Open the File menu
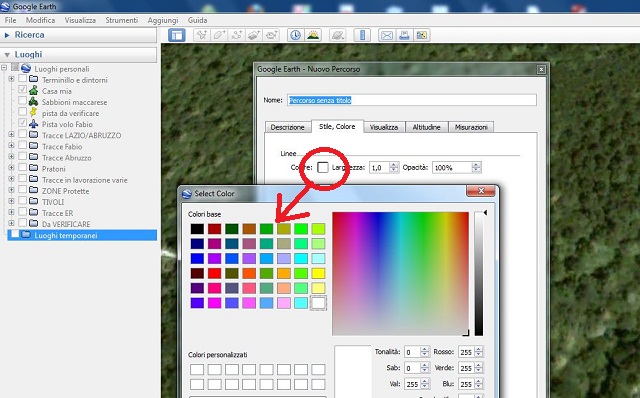 [x=11, y=20]
